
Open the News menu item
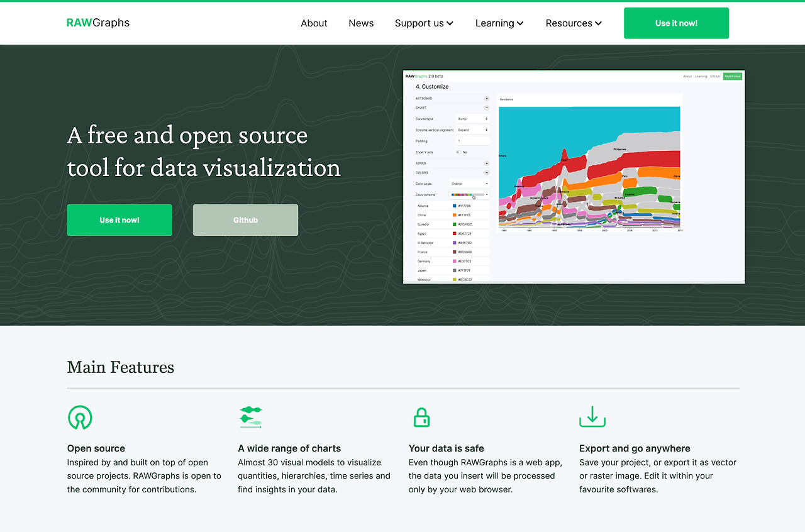pos(361,23)
